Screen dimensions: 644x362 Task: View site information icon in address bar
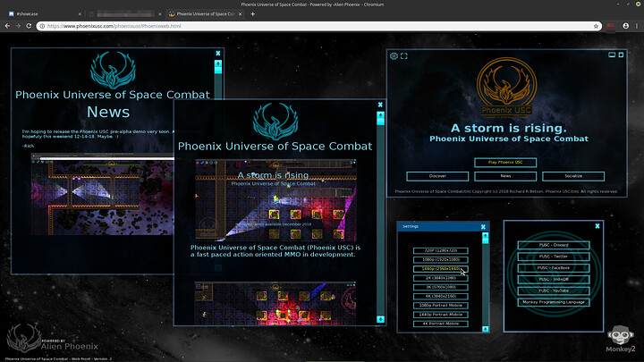point(42,26)
